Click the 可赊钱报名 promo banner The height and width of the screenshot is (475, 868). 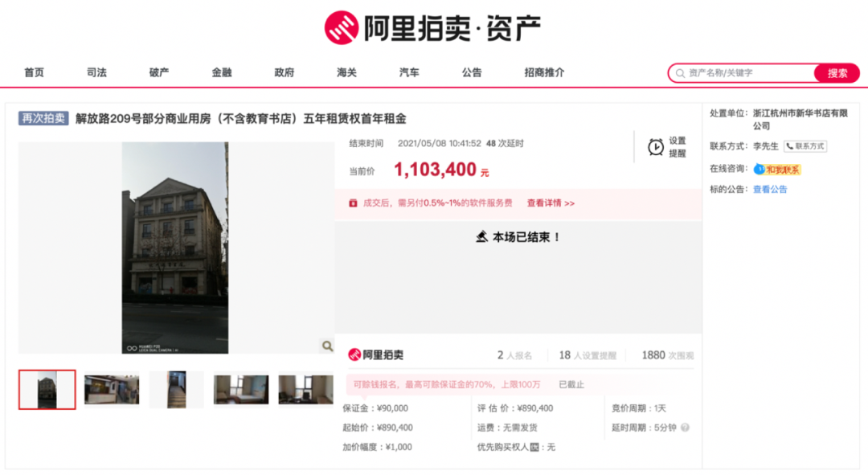[447, 384]
